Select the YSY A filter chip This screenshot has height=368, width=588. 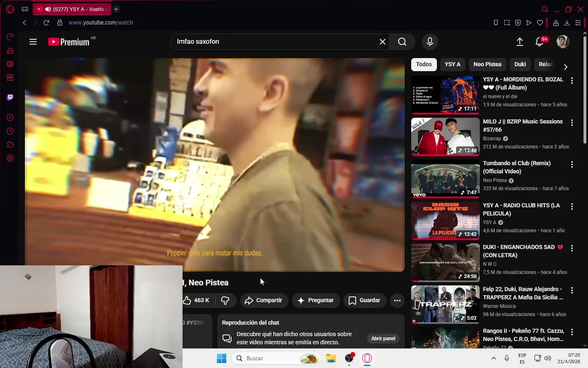[x=453, y=64]
